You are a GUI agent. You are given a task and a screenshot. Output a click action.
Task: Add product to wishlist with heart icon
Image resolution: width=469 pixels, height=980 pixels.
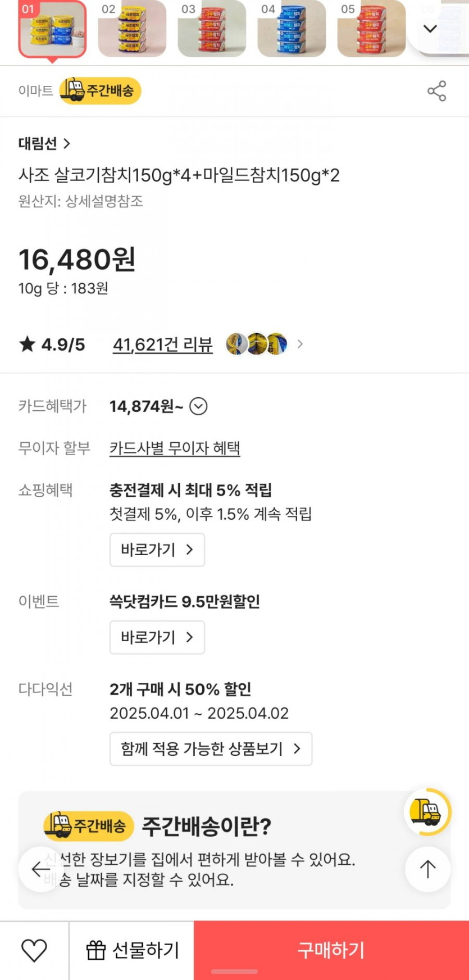click(34, 950)
